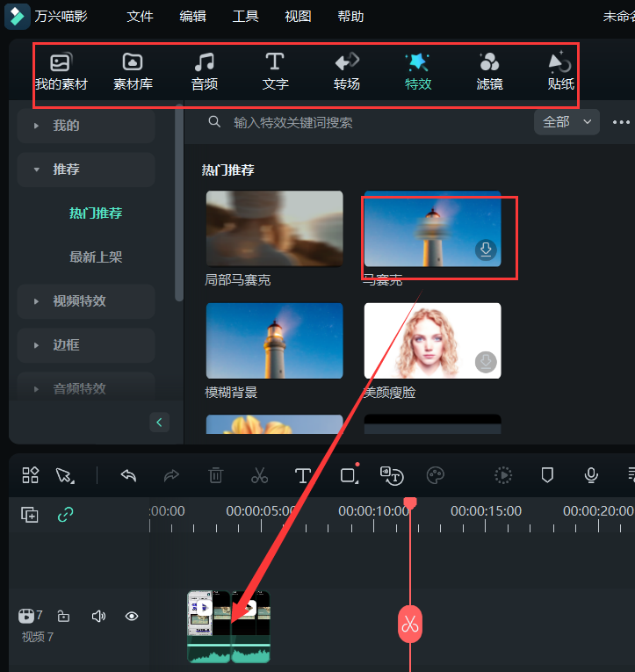Click the red scissors on playhead

(x=410, y=624)
